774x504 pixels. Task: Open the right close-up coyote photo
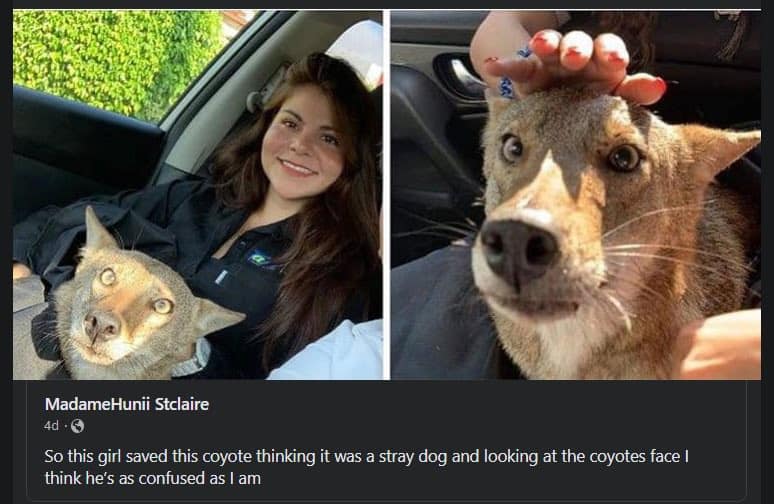[575, 195]
